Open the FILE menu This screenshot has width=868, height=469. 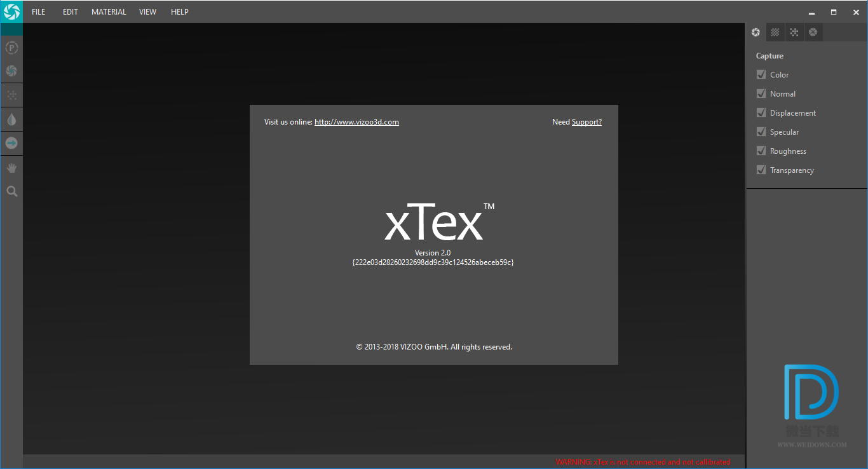[39, 12]
